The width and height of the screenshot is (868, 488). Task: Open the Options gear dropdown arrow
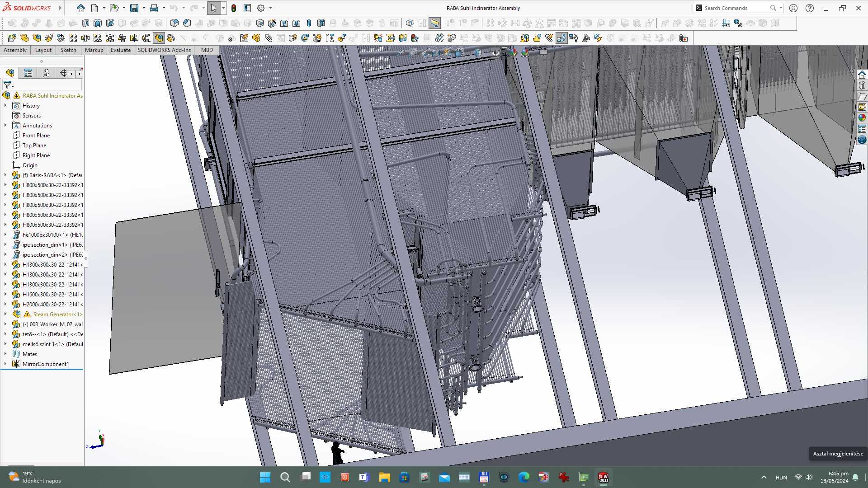[270, 8]
